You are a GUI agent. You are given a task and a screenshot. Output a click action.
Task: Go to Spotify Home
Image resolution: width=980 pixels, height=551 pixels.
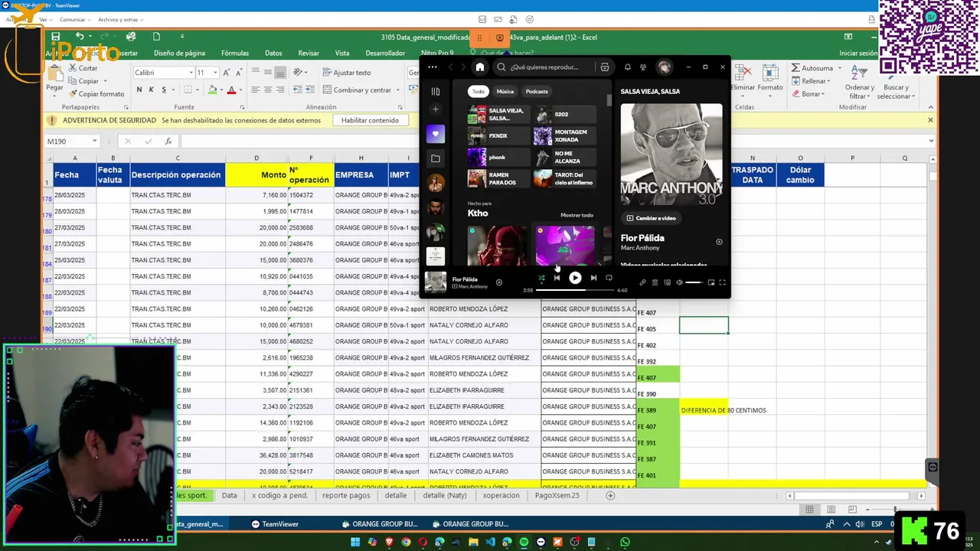coord(479,67)
